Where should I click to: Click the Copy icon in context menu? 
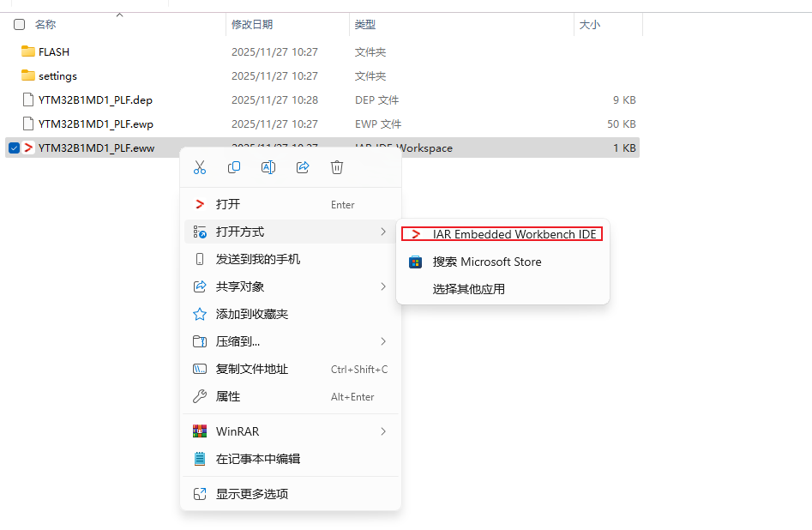tap(234, 168)
